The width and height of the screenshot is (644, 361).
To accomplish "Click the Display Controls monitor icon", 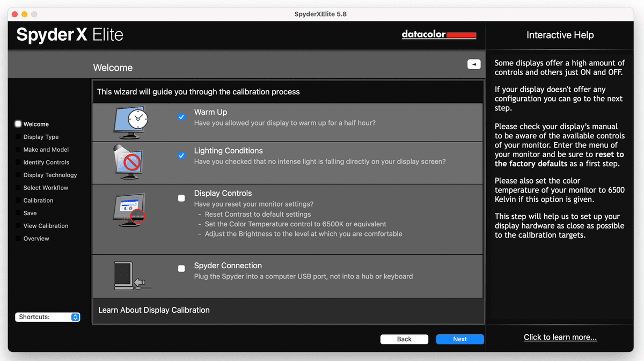I will pyautogui.click(x=130, y=209).
